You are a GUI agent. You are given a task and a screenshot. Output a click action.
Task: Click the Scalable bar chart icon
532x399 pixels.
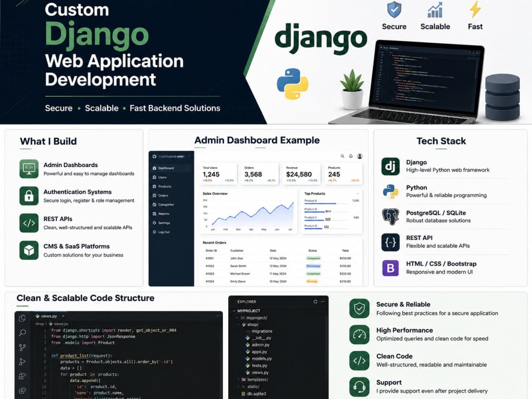tap(435, 10)
